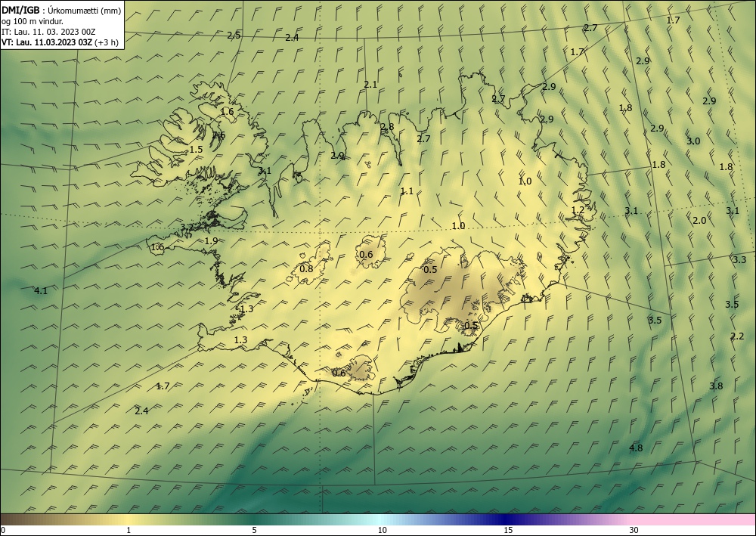Click the '2.2' value at the right edge
This screenshot has width=756, height=536.
point(737,336)
